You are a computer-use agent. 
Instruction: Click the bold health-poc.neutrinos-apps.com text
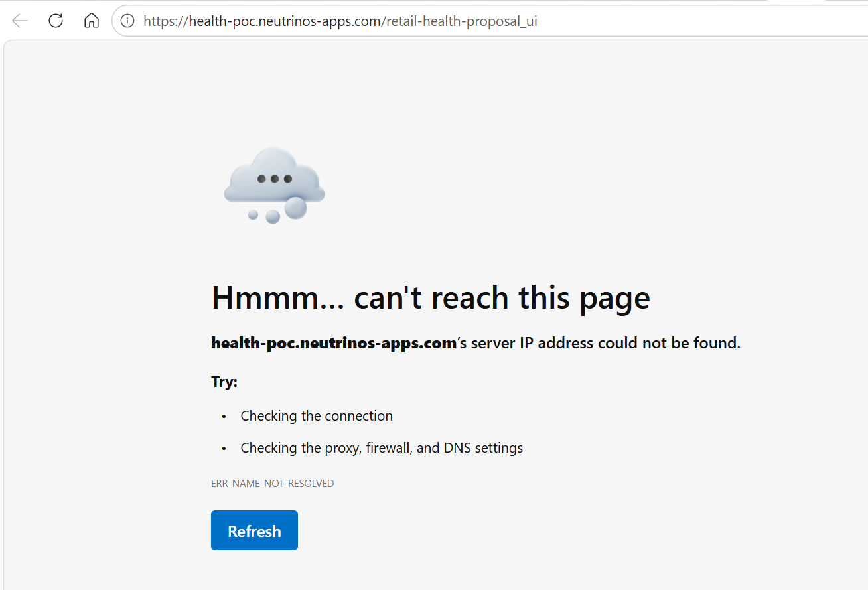pyautogui.click(x=334, y=343)
